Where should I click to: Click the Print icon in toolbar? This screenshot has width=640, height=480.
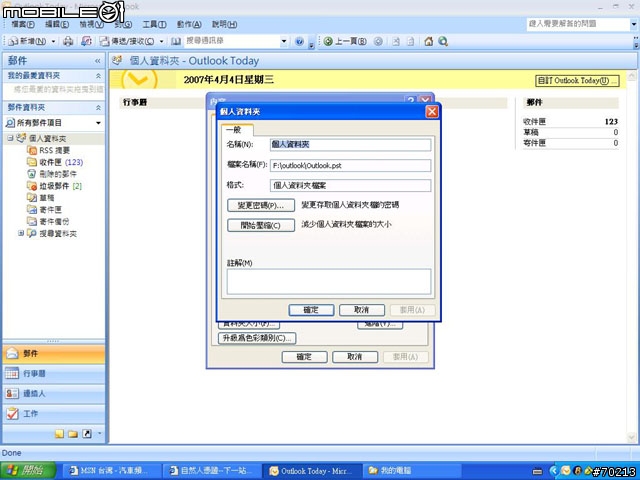pyautogui.click(x=68, y=41)
